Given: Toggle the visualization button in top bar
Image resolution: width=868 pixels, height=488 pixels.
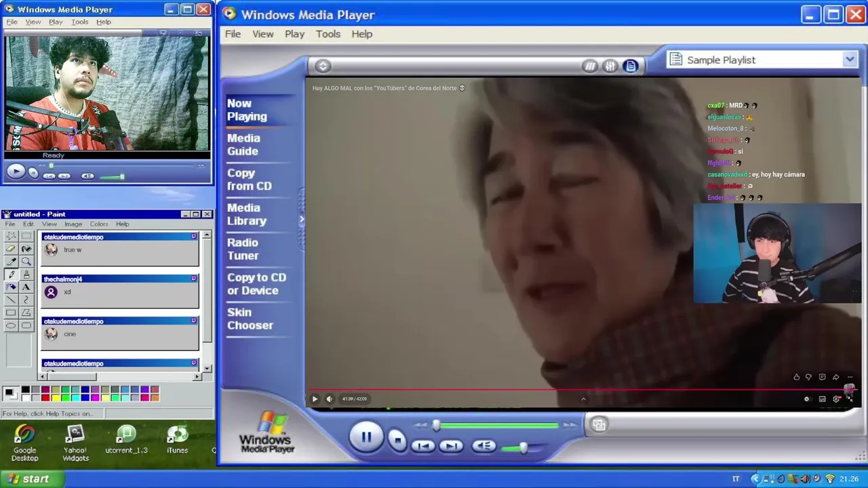Looking at the screenshot, I should click(590, 66).
